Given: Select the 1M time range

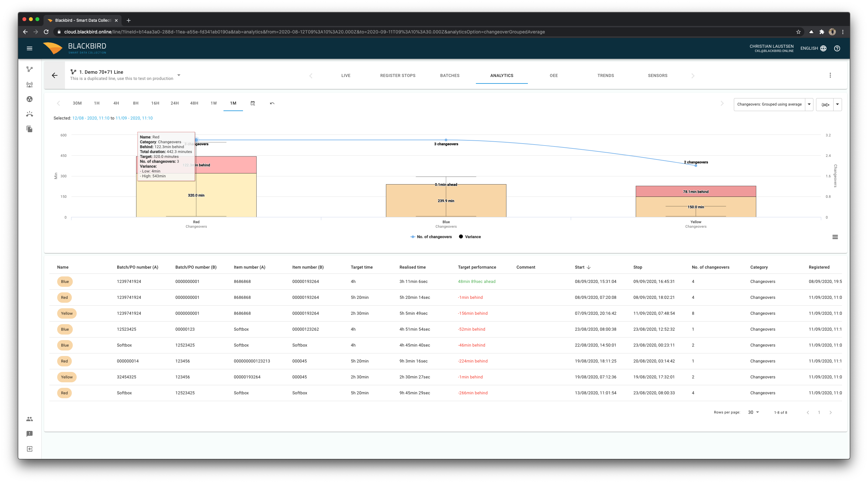Looking at the screenshot, I should [233, 103].
